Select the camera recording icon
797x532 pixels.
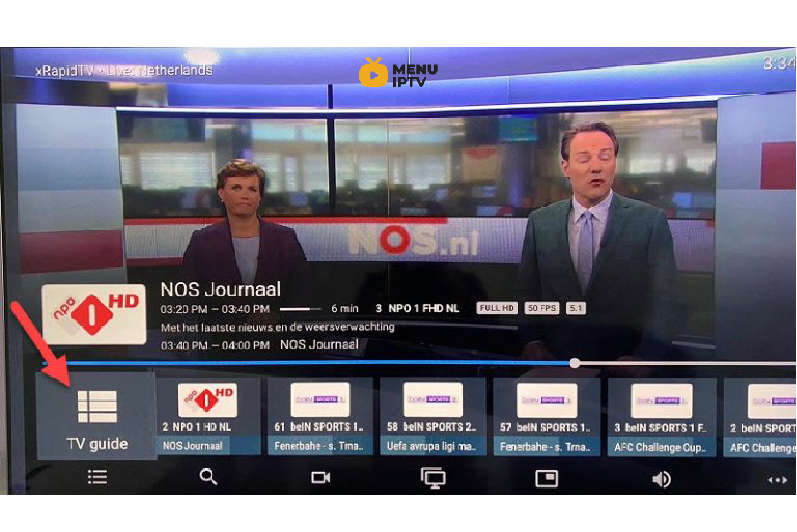[x=321, y=477]
